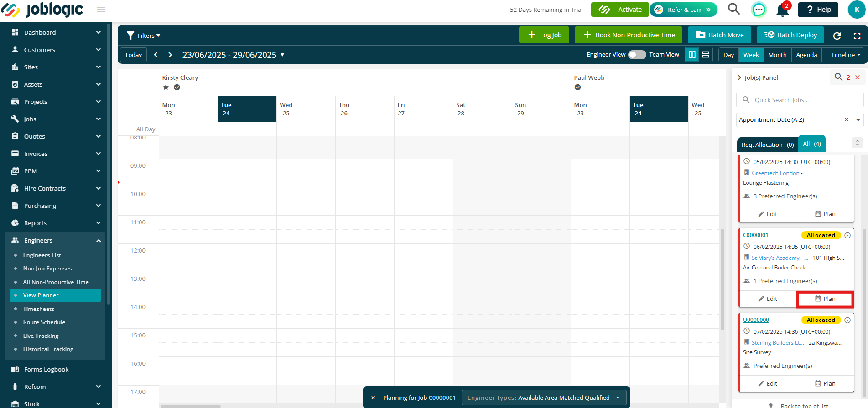868x408 pixels.
Task: Click Book Non-Productive Time button
Action: pyautogui.click(x=629, y=35)
